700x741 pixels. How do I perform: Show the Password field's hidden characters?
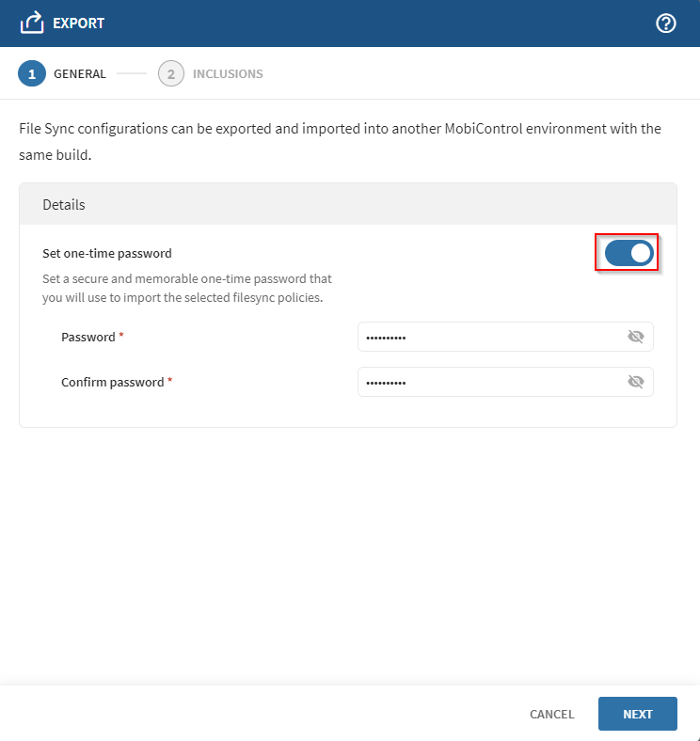pos(636,337)
